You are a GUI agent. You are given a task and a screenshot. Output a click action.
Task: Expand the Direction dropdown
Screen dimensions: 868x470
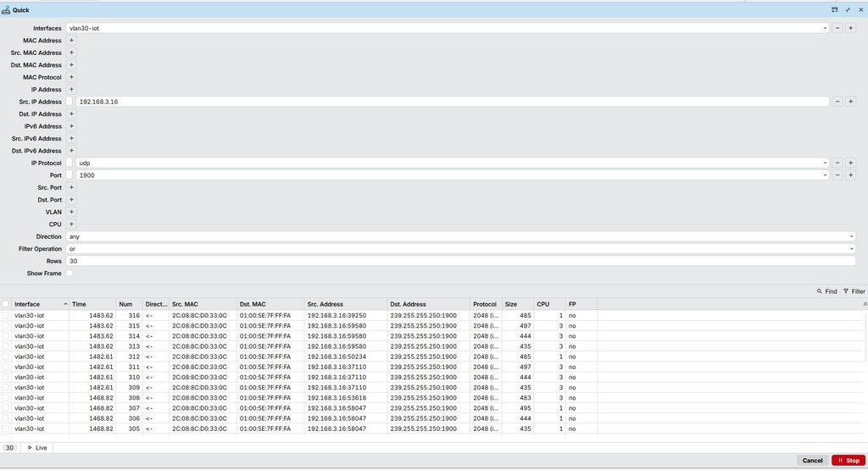851,237
